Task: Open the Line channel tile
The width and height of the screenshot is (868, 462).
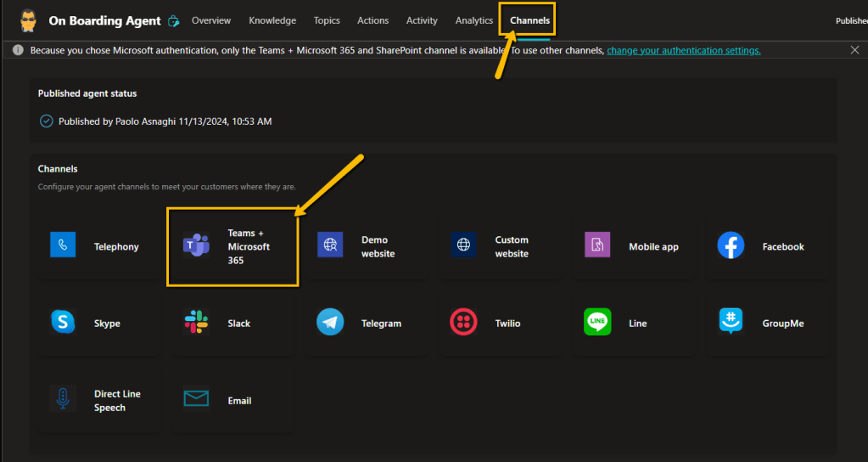Action: [x=636, y=324]
